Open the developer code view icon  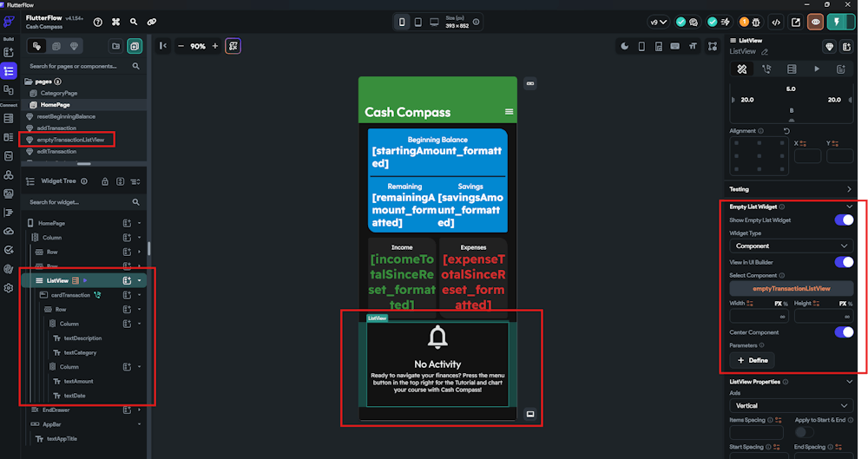pyautogui.click(x=776, y=23)
